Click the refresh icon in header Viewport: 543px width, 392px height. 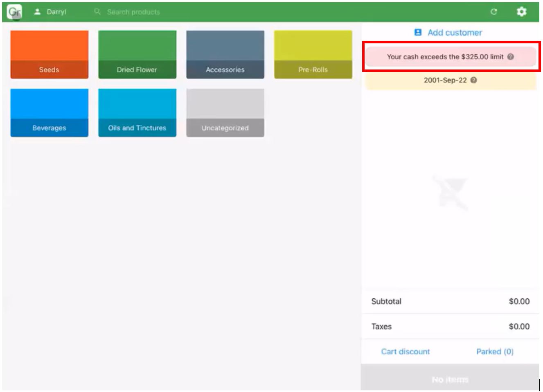point(493,12)
